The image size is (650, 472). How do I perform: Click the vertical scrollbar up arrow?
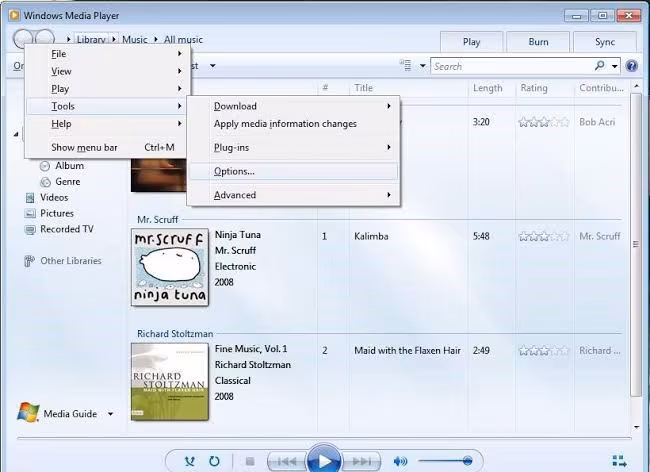tap(636, 86)
